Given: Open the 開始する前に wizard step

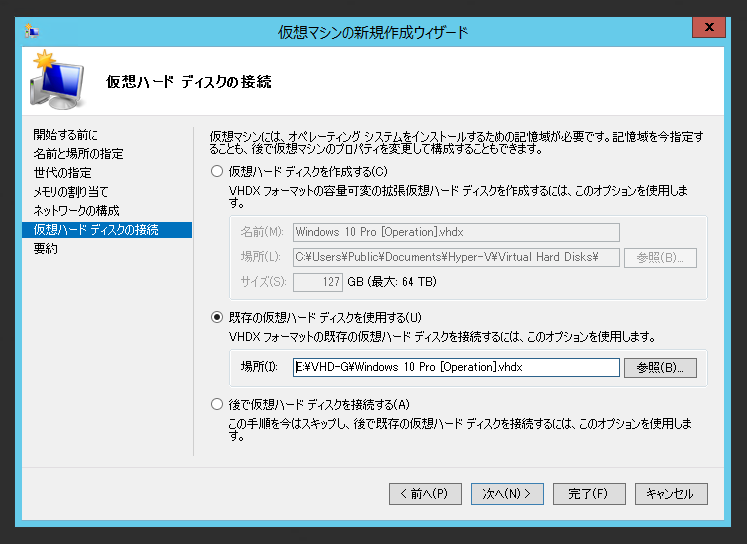Looking at the screenshot, I should (65, 135).
